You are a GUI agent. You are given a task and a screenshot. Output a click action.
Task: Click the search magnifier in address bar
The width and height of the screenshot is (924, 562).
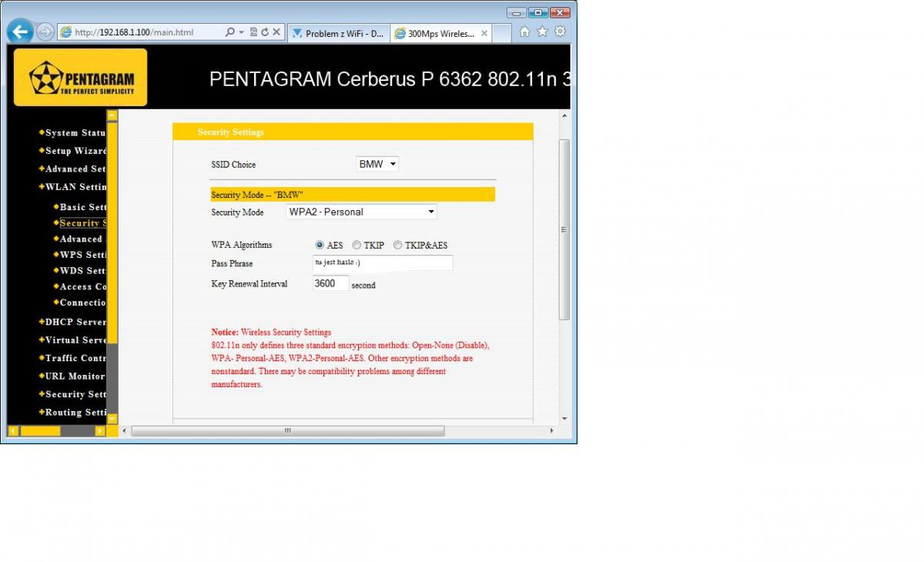[229, 32]
